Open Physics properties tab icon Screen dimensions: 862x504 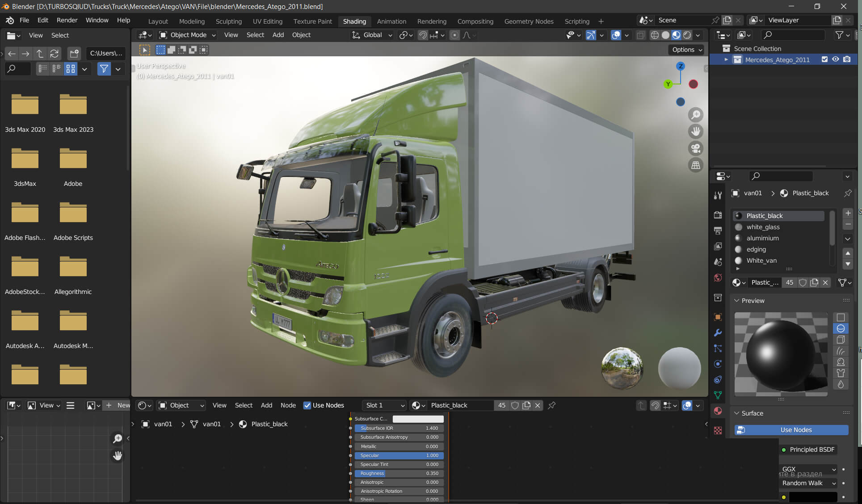click(718, 364)
